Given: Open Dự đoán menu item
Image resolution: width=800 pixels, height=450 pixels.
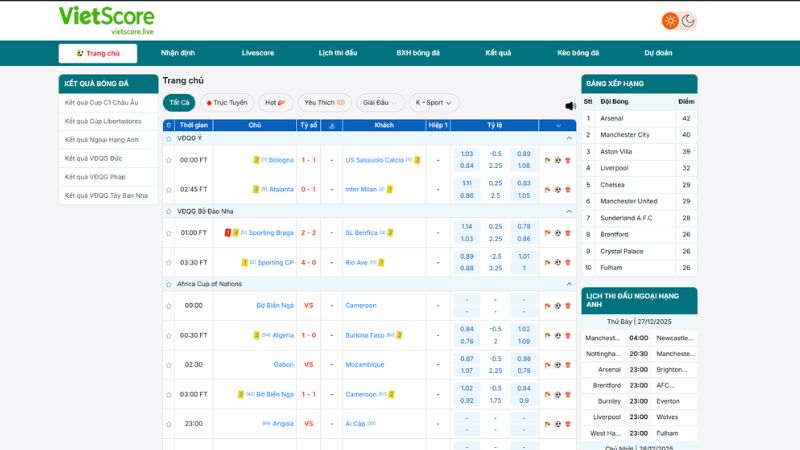Looking at the screenshot, I should pyautogui.click(x=658, y=53).
